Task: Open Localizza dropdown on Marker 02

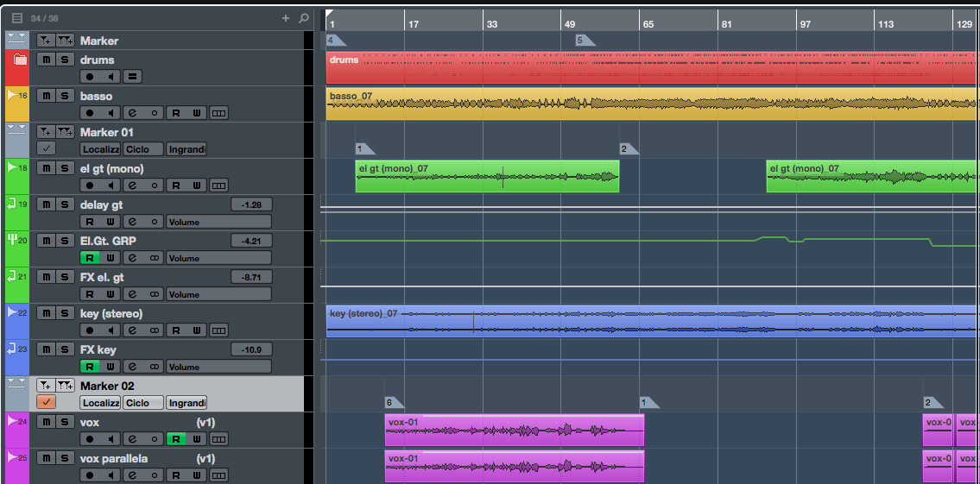Action: [100, 403]
